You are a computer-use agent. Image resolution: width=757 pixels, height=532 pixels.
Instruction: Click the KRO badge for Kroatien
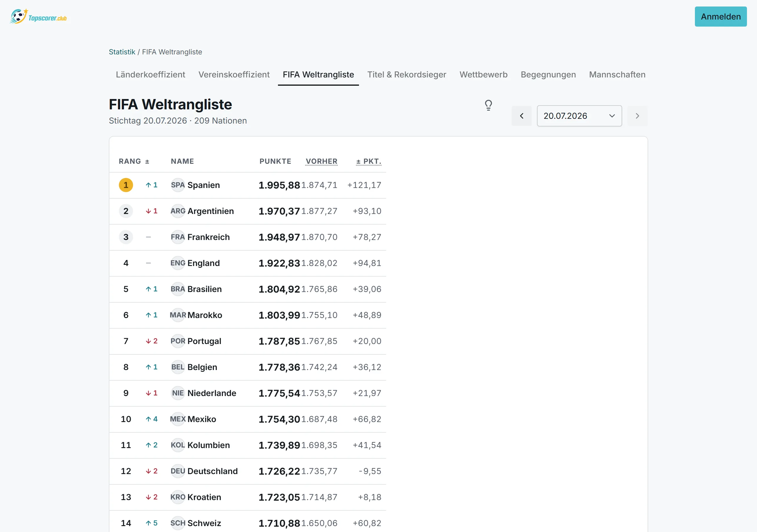pos(178,497)
